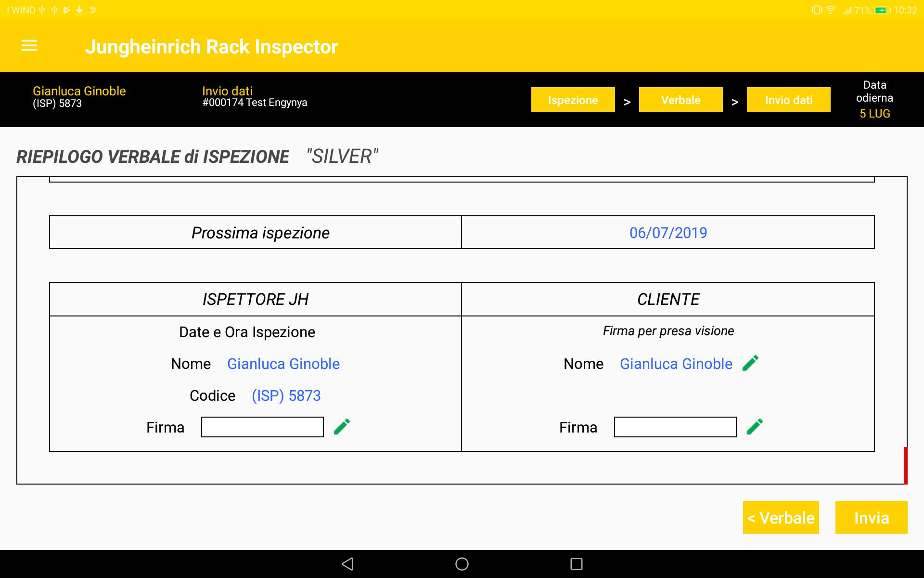Tap the Gianluca Ginoble header user name
This screenshot has width=924, height=578.
click(79, 91)
